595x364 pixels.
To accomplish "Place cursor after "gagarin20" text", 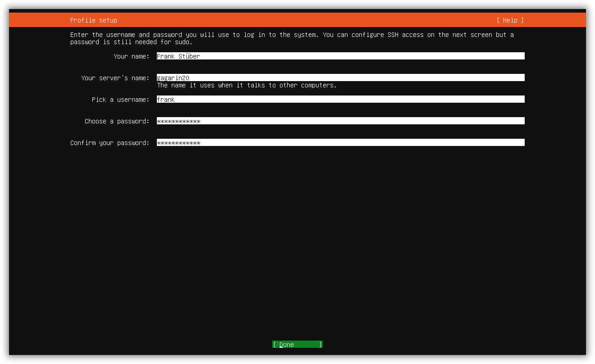I will 190,78.
